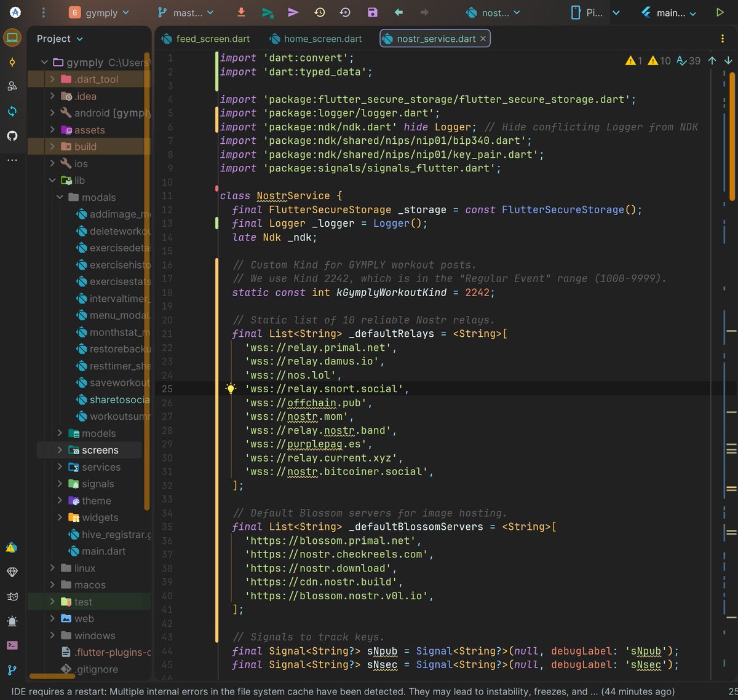Screen dimensions: 738x700
Task: Open the main.dart run config dropdown
Action: 669,12
